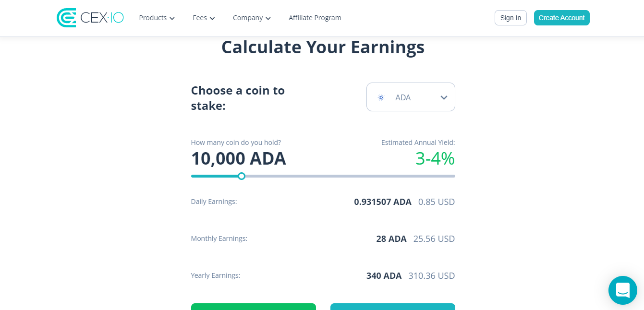Image resolution: width=644 pixels, height=310 pixels.
Task: Click the coin amount slider handle
Action: coord(242,176)
